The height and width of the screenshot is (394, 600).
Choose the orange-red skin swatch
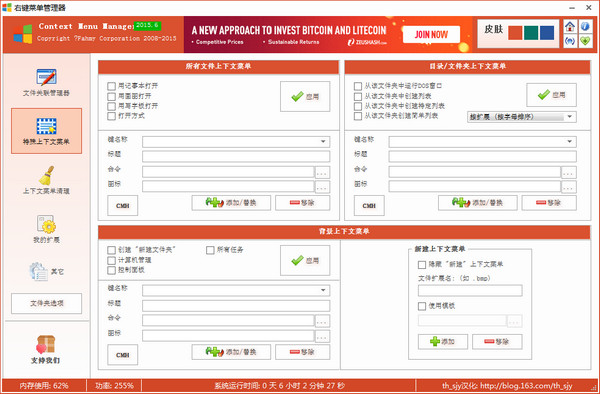coord(515,33)
